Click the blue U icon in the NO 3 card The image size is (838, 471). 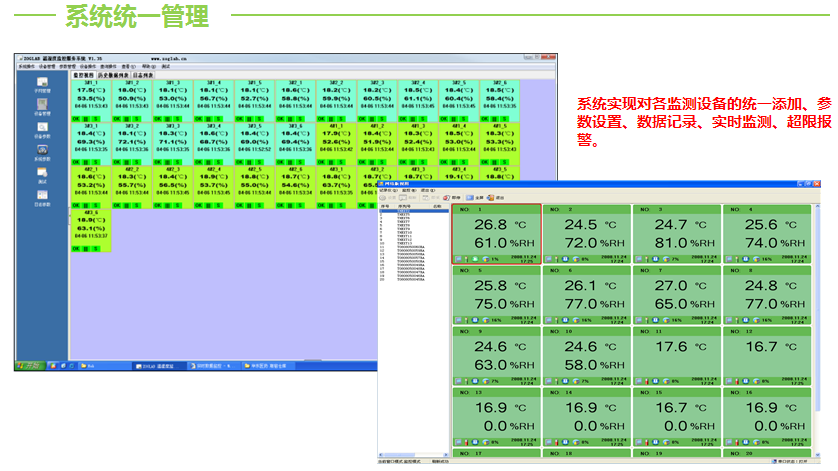tap(656, 259)
